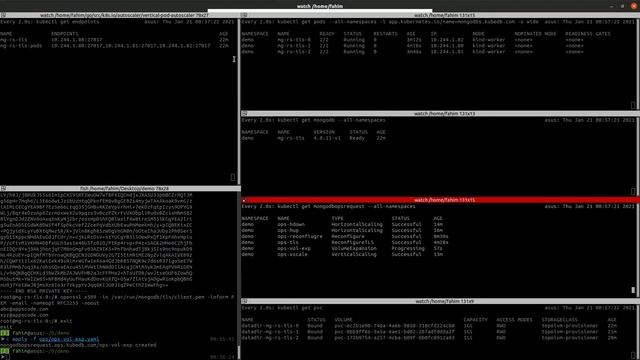Click version '4.0.11-v1' in mongodb pane

point(327,138)
